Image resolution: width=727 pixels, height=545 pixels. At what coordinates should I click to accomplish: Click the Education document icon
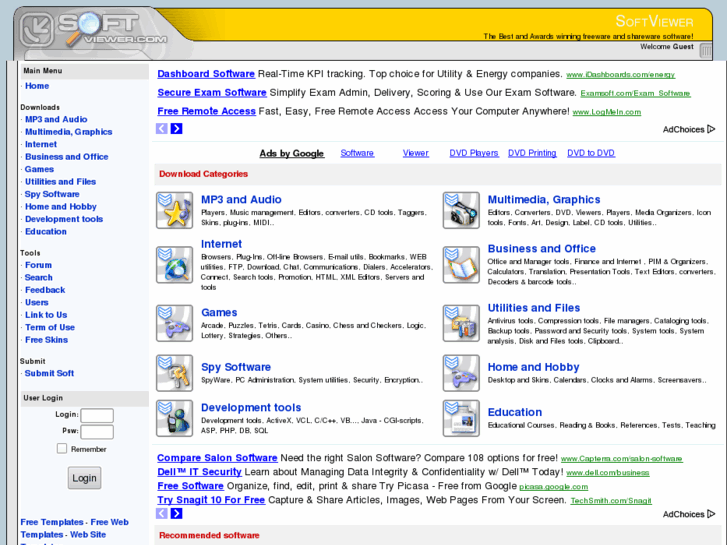[x=461, y=418]
